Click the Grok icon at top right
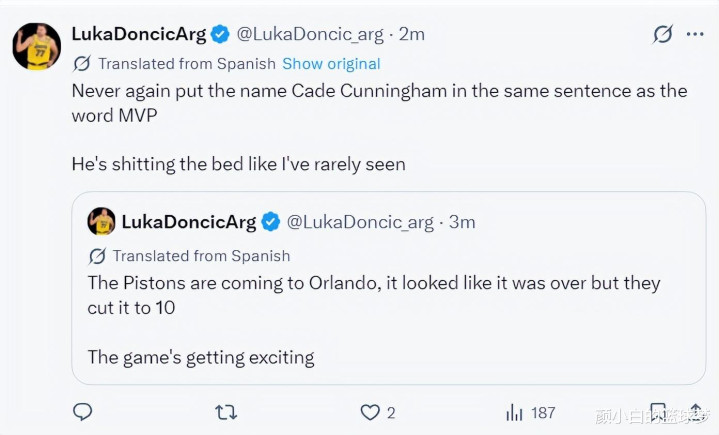 coord(663,34)
